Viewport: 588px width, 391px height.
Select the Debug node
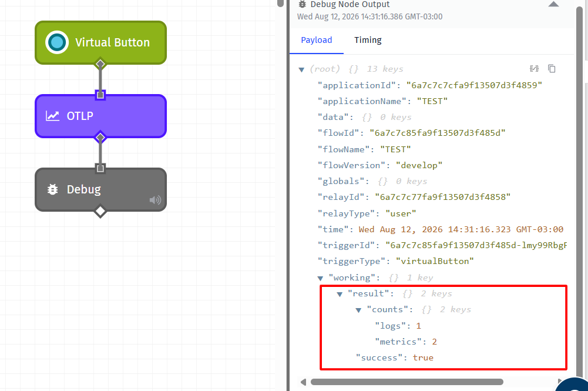coord(101,189)
